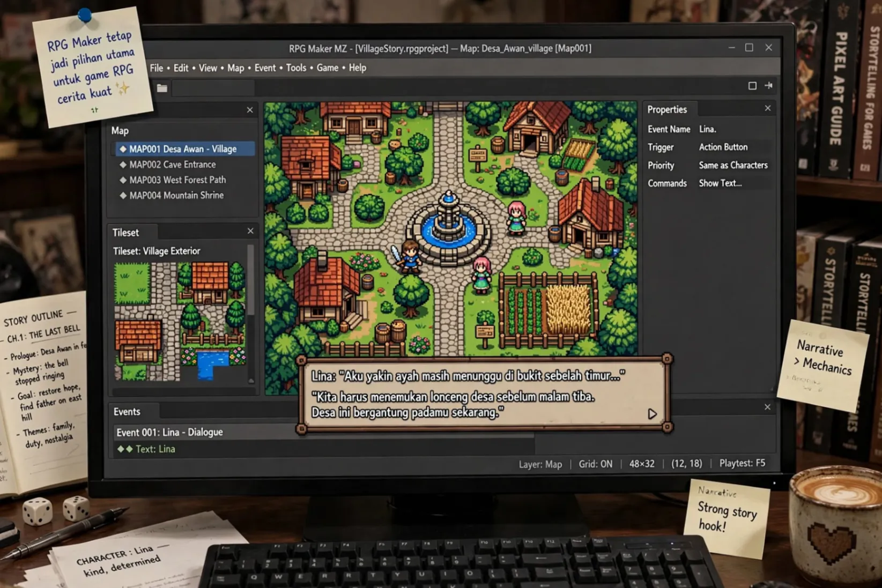Close the Properties panel
The height and width of the screenshot is (588, 882).
[768, 108]
